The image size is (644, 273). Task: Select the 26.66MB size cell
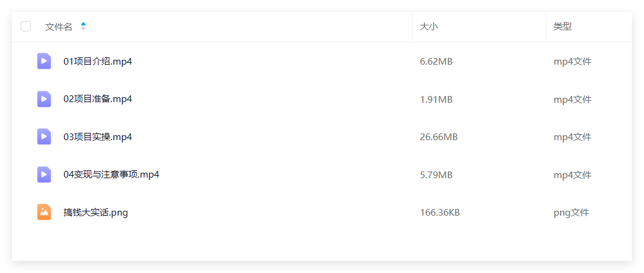[439, 137]
